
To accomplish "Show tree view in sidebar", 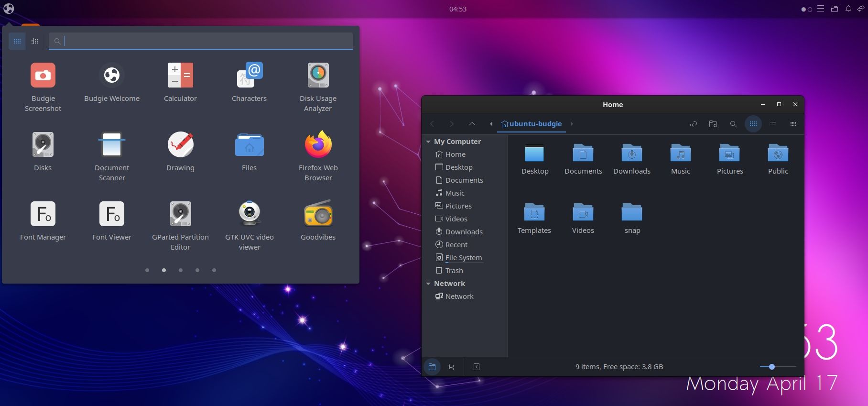I will pos(452,367).
